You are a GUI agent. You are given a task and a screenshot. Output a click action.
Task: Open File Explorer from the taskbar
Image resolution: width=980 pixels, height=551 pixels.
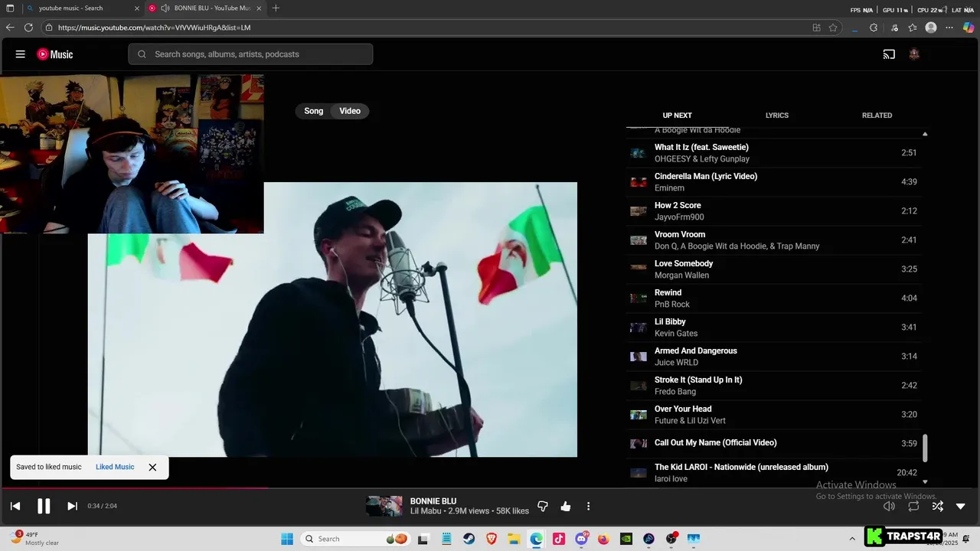pyautogui.click(x=514, y=539)
